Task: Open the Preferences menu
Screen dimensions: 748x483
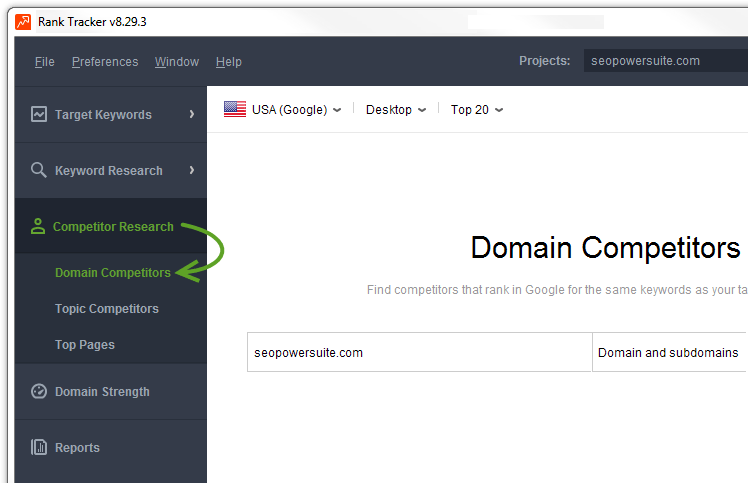Action: pos(105,62)
